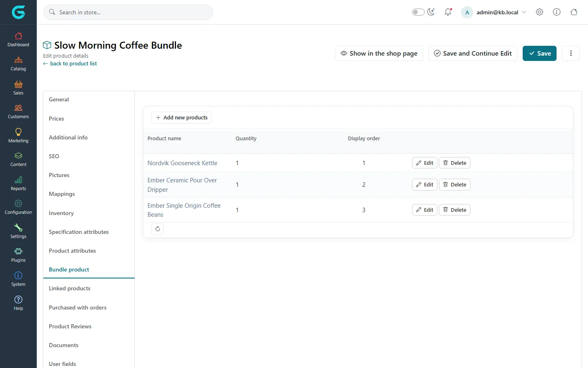Image resolution: width=588 pixels, height=368 pixels.
Task: Open the three-dot more actions menu
Action: pyautogui.click(x=571, y=53)
